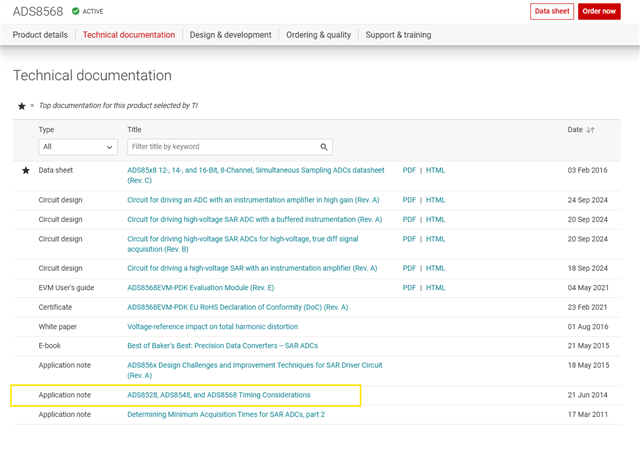Image resolution: width=640 pixels, height=449 pixels.
Task: Open HTML version of ADS85x8 datasheet
Action: (x=436, y=170)
